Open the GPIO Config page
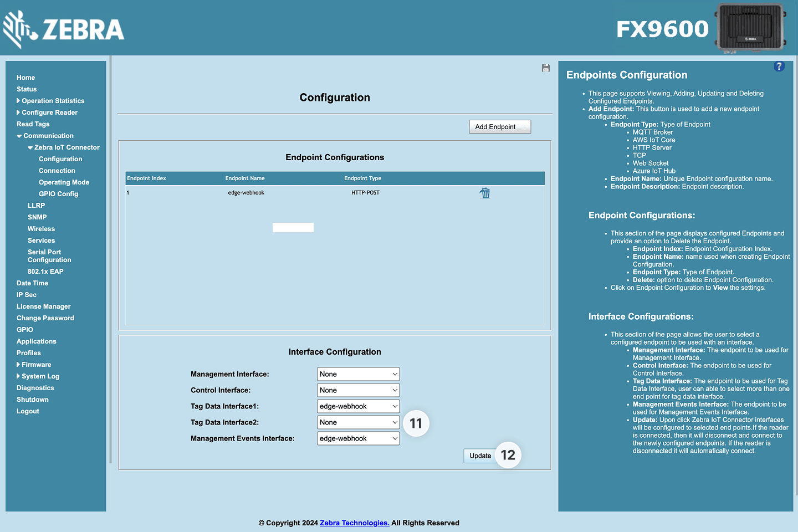Screen dimensions: 798x532 click(59, 194)
